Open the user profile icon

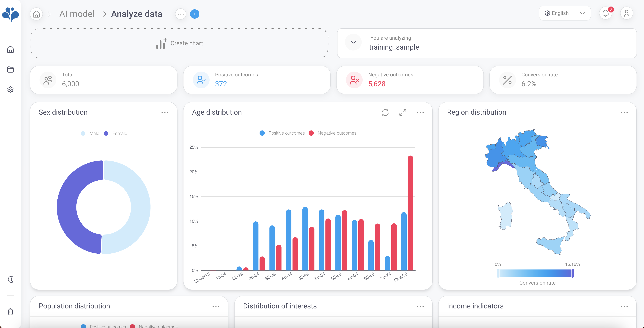click(626, 13)
